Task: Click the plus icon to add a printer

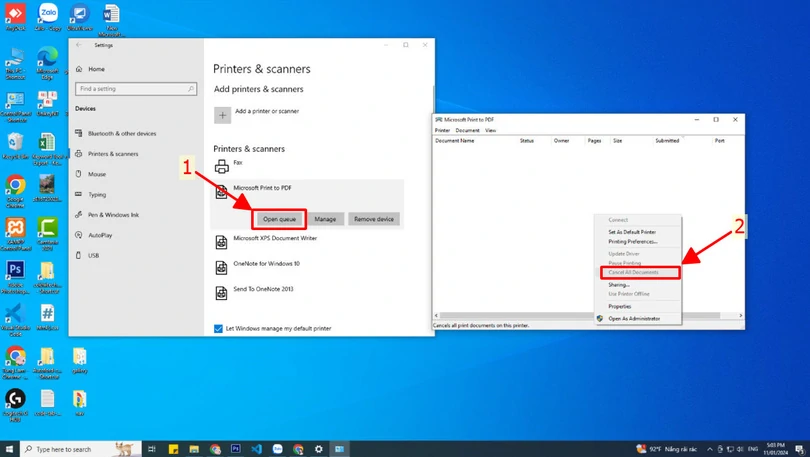Action: [x=222, y=115]
